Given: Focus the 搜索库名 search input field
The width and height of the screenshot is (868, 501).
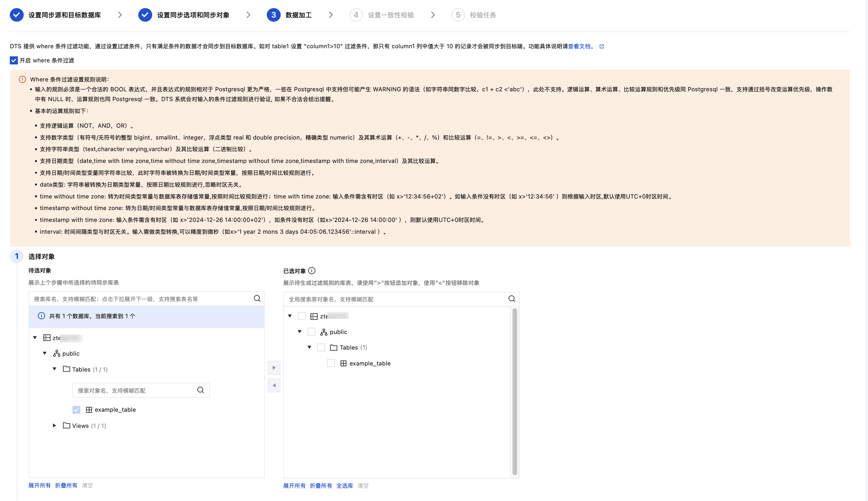Looking at the screenshot, I should [141, 299].
